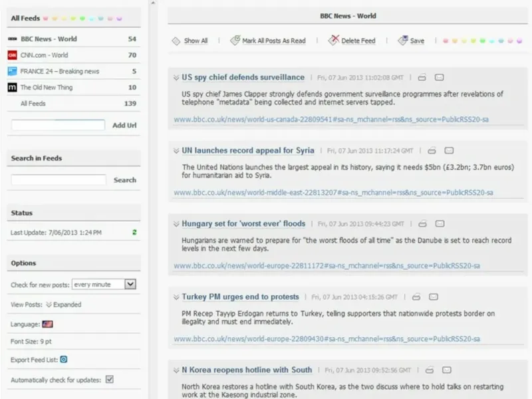Open 'UN launches record appeal for Syria' headline
532x399 pixels.
pos(248,151)
